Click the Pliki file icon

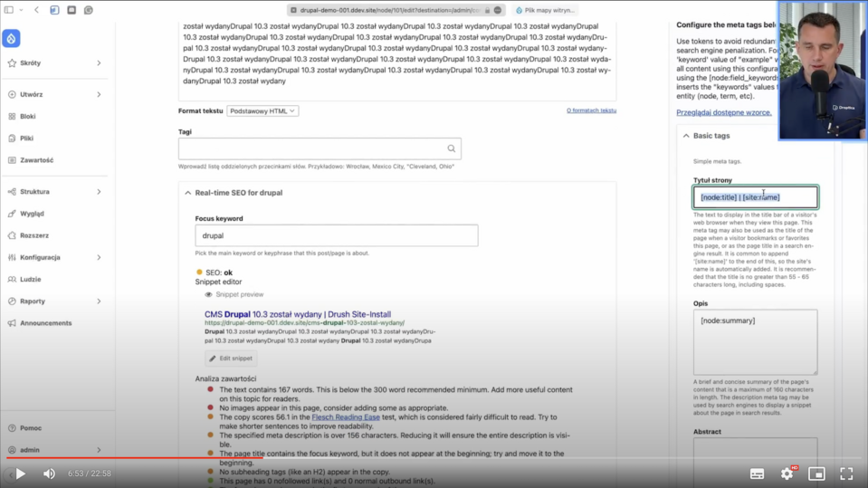12,139
